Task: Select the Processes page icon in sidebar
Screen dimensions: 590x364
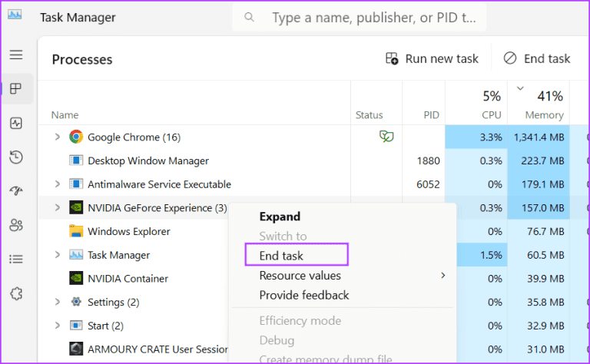Action: point(16,89)
